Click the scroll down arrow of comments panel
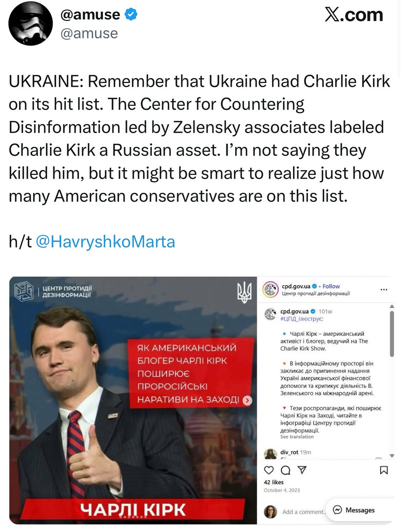This screenshot has width=403, height=532. tap(392, 456)
